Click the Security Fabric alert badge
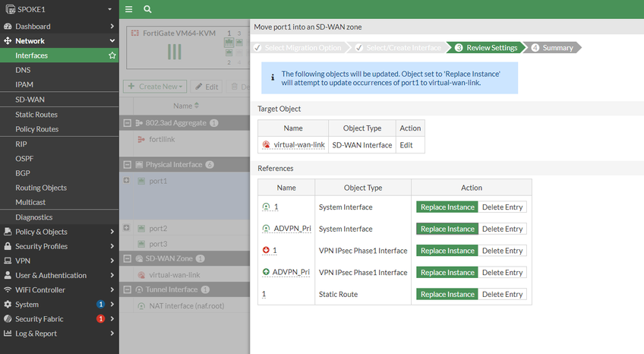The width and height of the screenshot is (644, 354). point(100,319)
